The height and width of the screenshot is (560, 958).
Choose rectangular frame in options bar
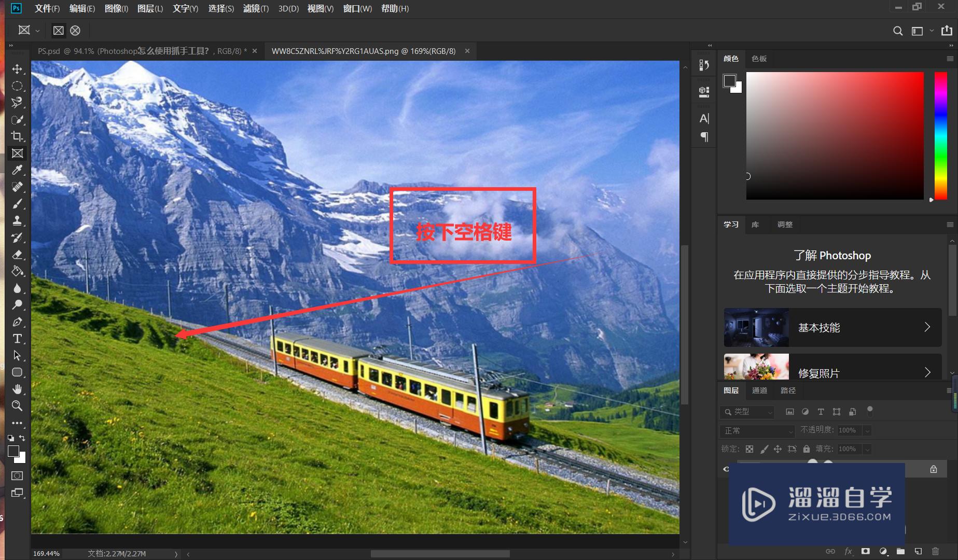pos(59,31)
